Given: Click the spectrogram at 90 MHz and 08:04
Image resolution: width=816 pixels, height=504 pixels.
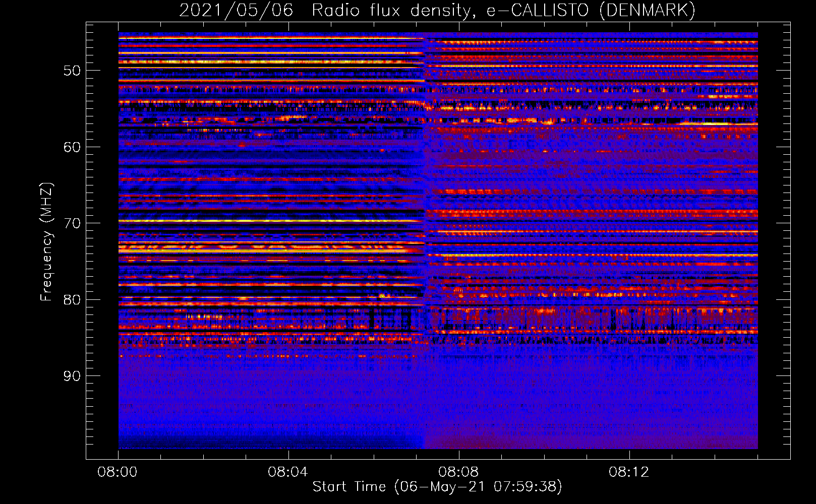Looking at the screenshot, I should 288,375.
